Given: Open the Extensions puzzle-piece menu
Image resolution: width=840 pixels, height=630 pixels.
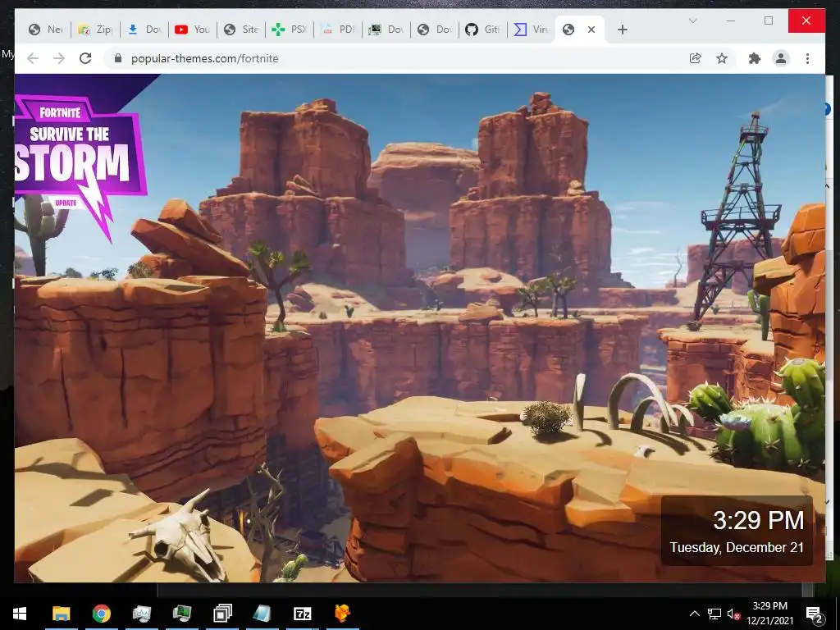Looking at the screenshot, I should (755, 58).
